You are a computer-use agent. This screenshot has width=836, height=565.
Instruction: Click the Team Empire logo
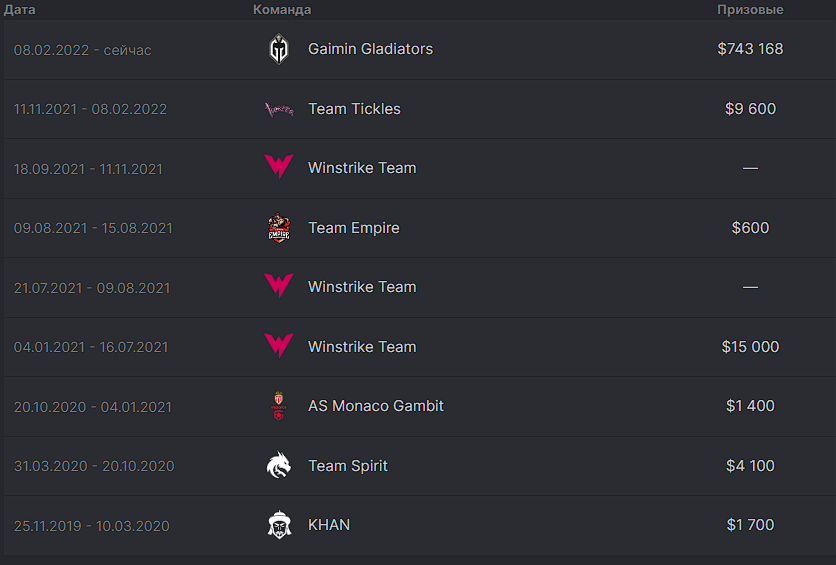click(x=279, y=228)
